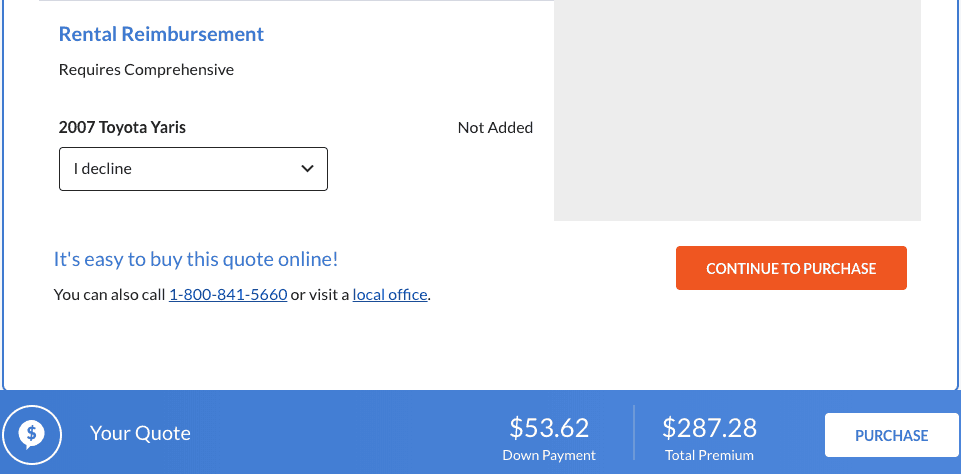
Task: Click the white Purchase button
Action: point(891,435)
